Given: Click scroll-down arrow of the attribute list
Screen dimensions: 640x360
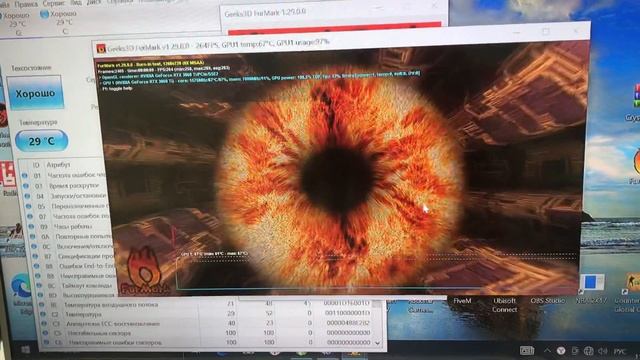Looking at the screenshot, I should point(378,343).
